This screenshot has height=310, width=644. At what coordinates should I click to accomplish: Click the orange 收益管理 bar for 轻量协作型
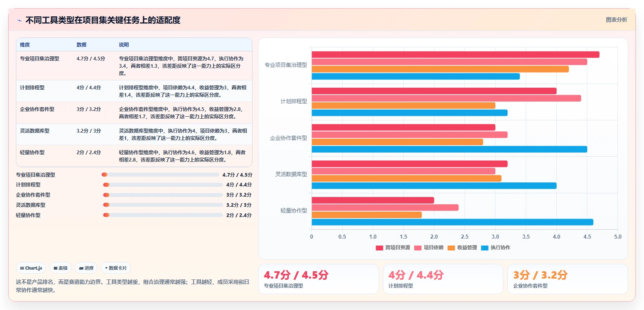(x=367, y=215)
